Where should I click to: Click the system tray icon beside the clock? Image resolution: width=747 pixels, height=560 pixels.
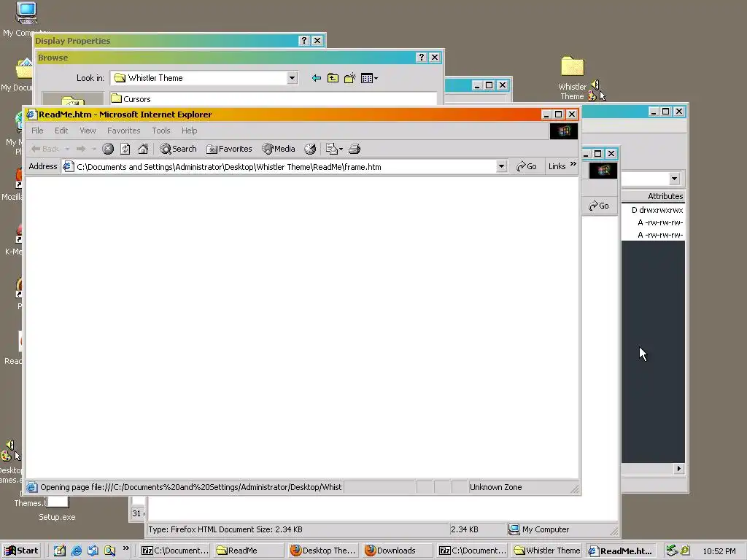point(684,551)
